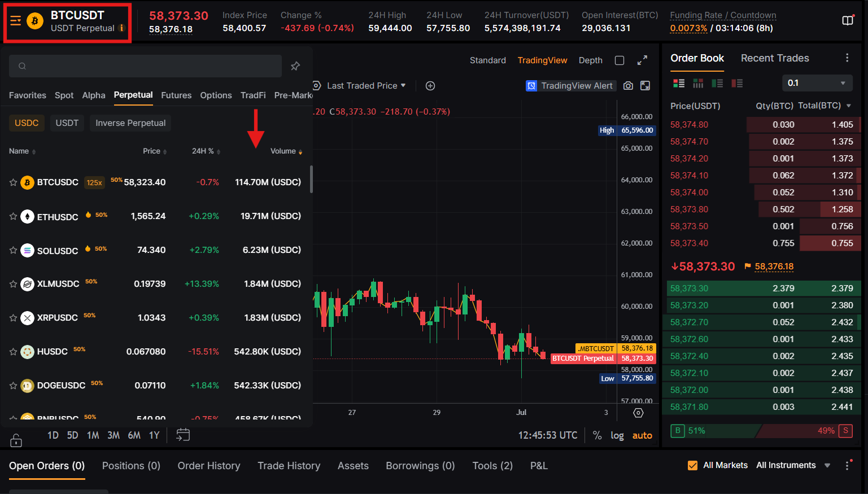Sort the market list by Price
The width and height of the screenshot is (868, 494).
point(155,151)
